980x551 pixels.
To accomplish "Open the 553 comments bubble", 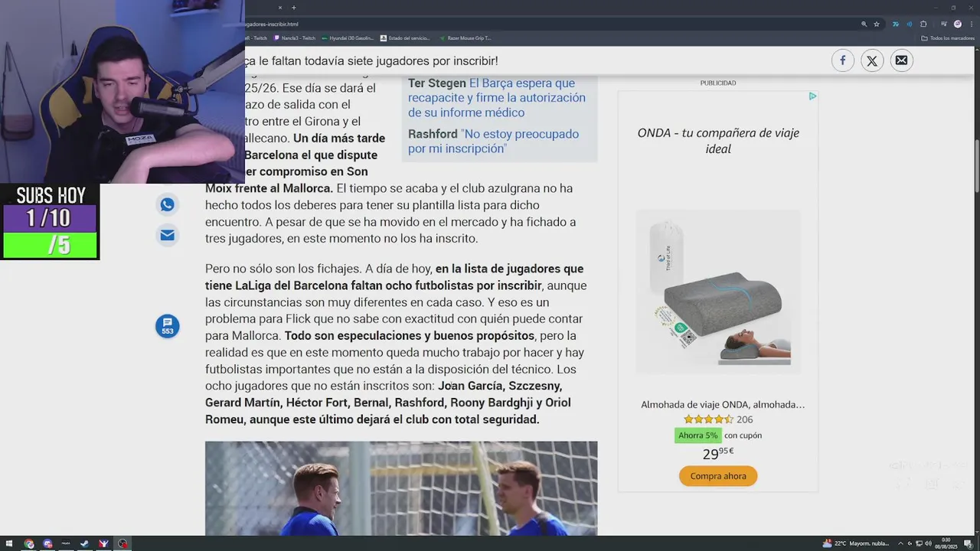I will pyautogui.click(x=167, y=326).
